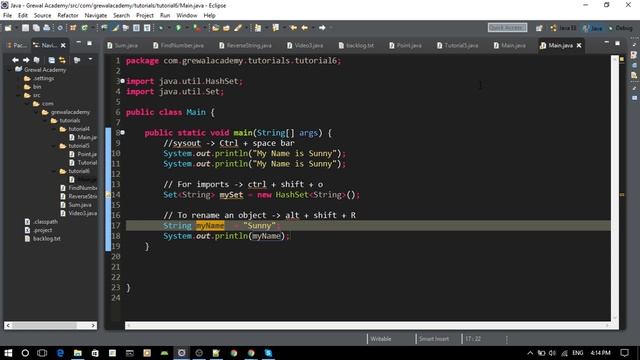640x360 pixels.
Task: Open the Source menu
Action: [42, 16]
